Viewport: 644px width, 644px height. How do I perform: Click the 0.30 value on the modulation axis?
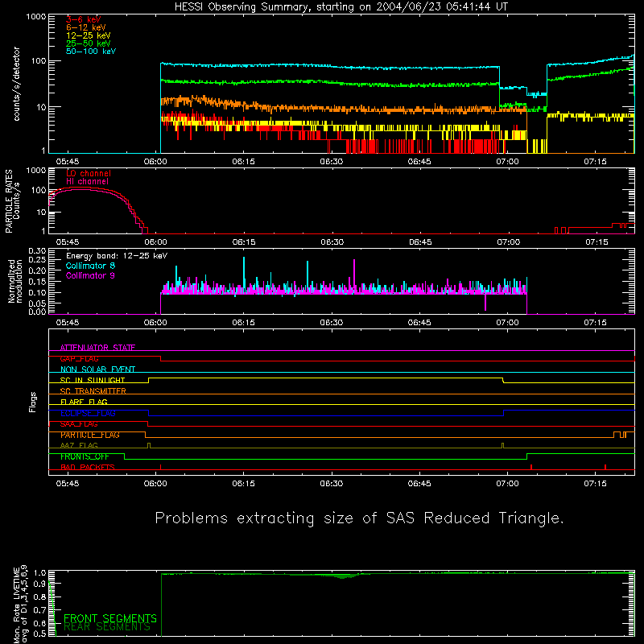[x=37, y=250]
